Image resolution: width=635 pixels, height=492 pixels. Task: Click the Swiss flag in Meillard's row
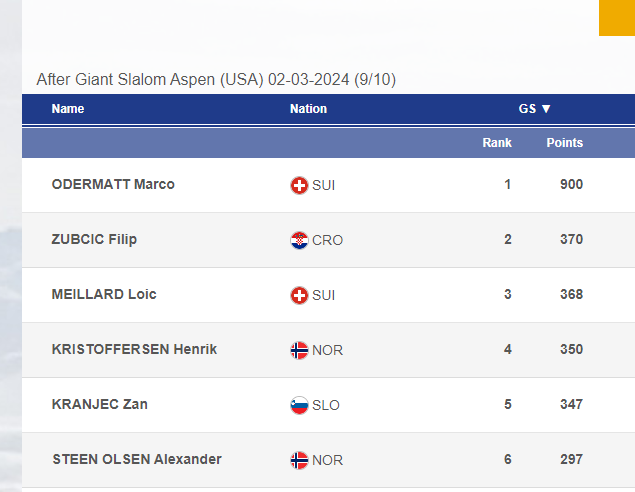[x=298, y=295]
